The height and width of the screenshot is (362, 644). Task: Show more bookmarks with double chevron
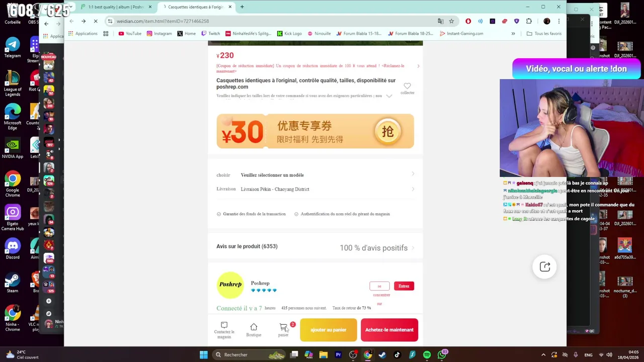click(x=513, y=34)
